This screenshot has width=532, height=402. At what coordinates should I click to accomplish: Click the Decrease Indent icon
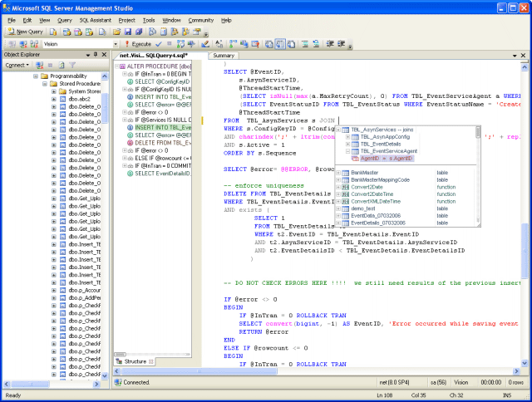click(330, 44)
